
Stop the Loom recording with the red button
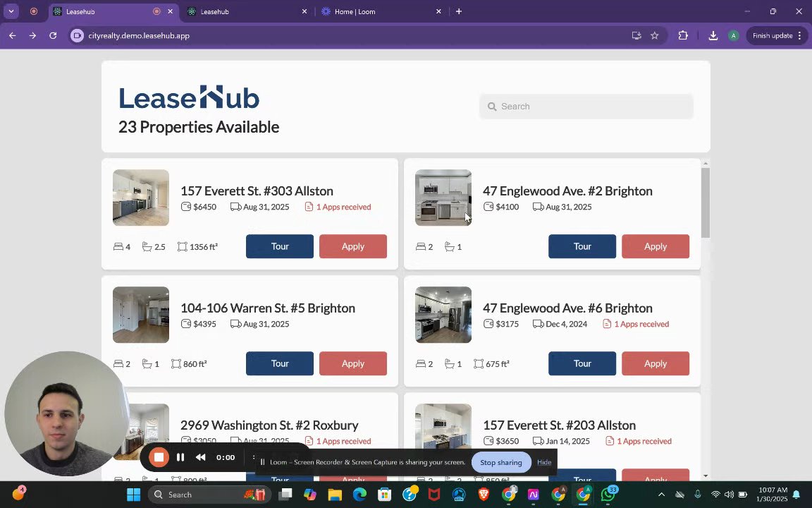coord(159,457)
